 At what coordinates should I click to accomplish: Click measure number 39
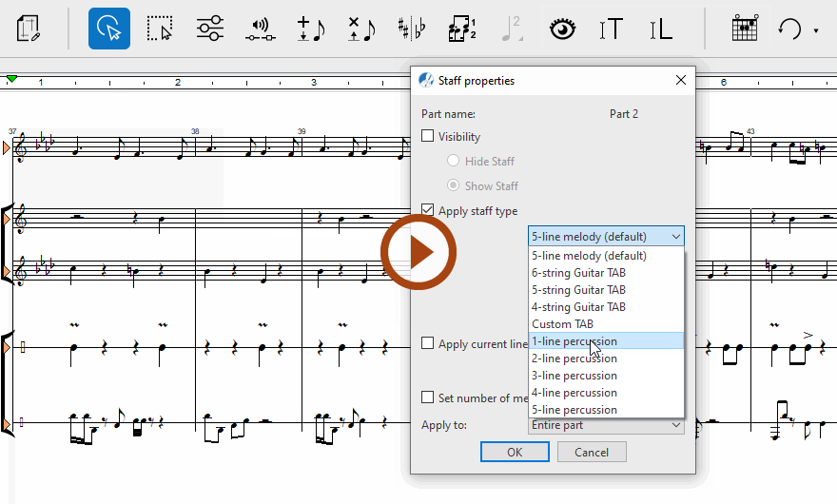302,131
